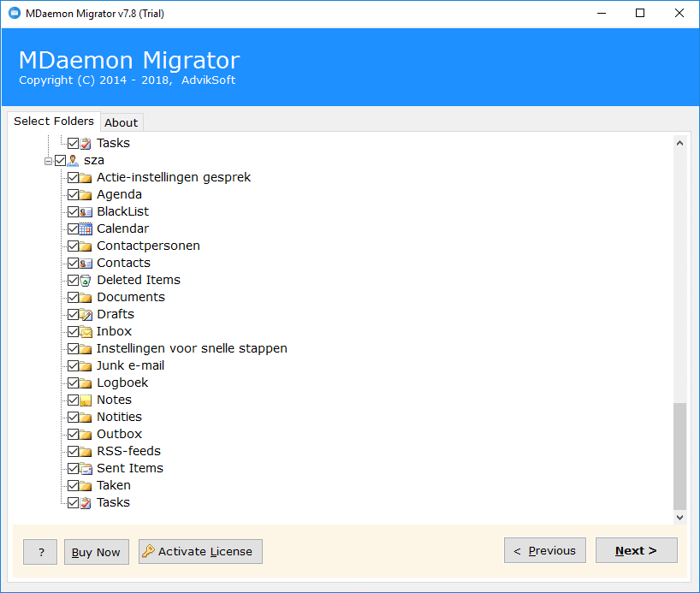This screenshot has width=700, height=593.
Task: Uncheck the Junk e-mail checkbox
Action: click(x=73, y=365)
